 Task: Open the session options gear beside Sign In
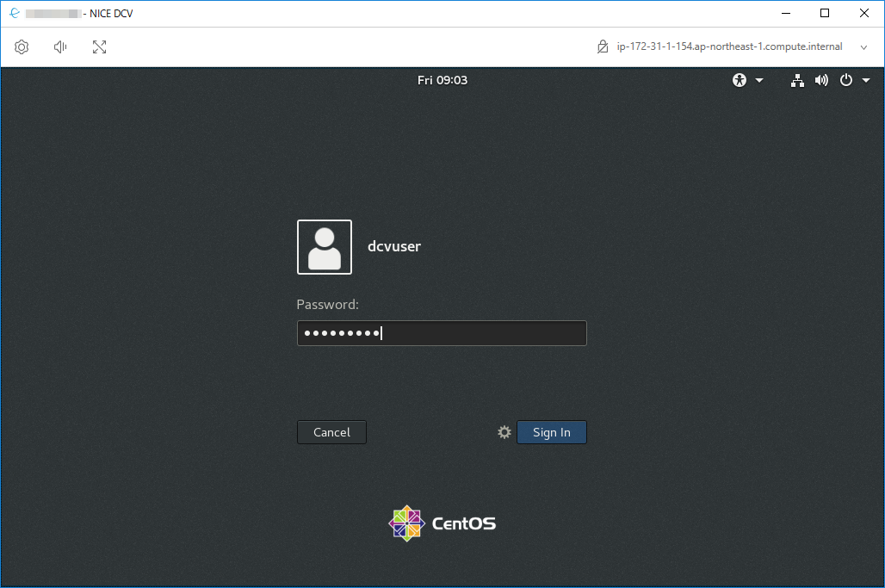tap(504, 431)
